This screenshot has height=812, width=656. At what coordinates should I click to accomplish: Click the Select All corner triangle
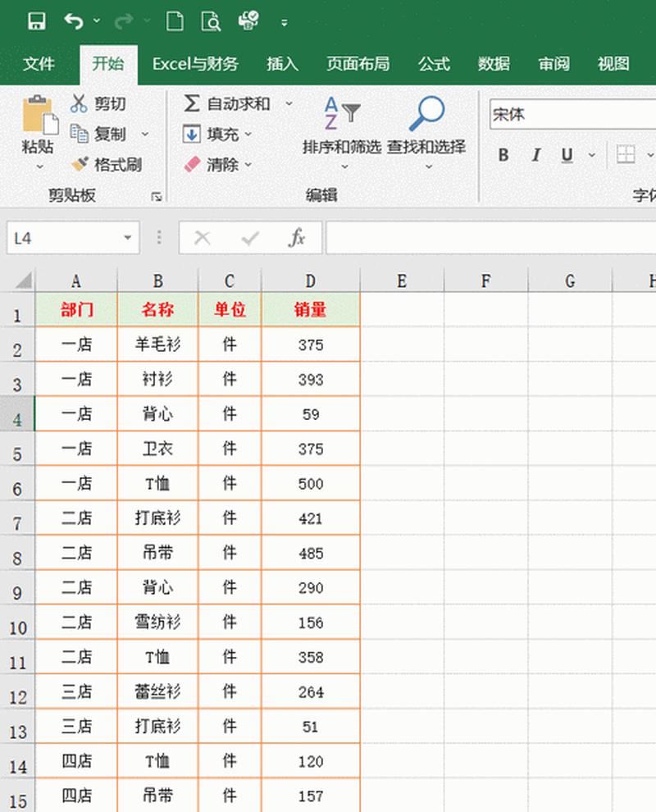point(24,281)
